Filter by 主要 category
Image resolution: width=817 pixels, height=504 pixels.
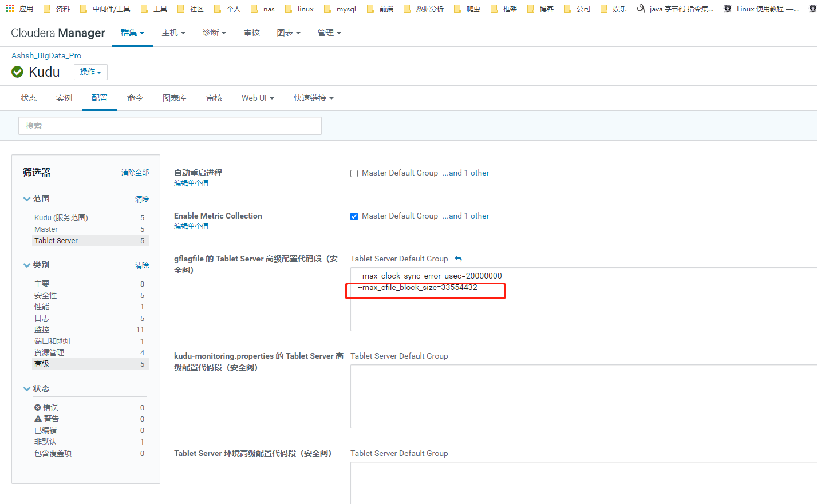[x=90, y=284]
